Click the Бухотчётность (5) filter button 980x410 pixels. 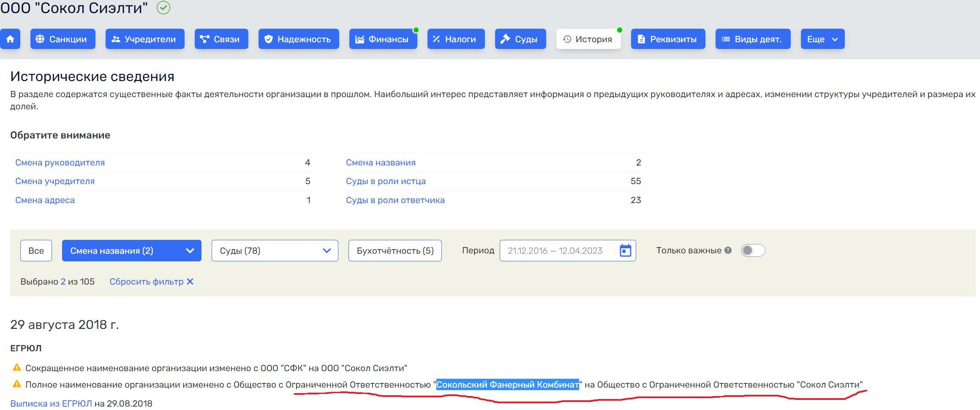(395, 251)
